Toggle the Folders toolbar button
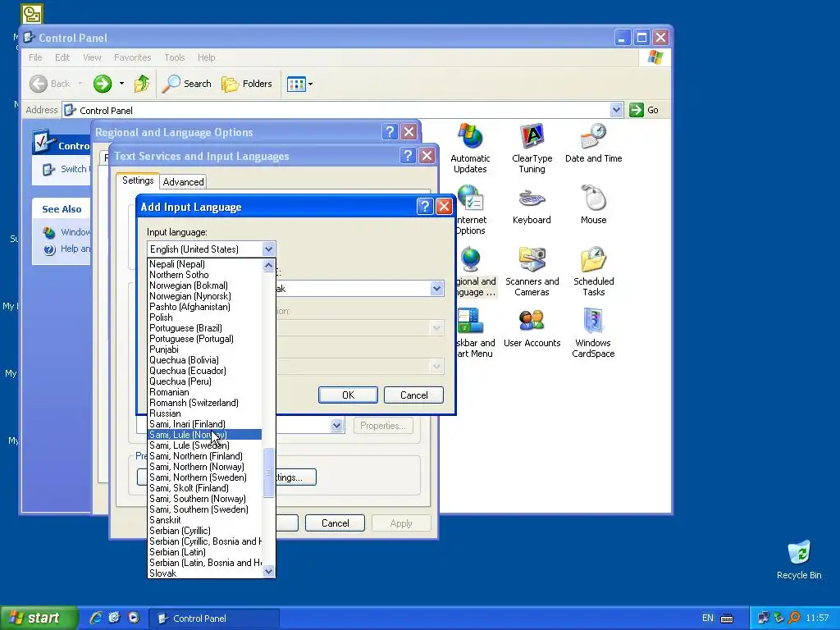 pyautogui.click(x=247, y=84)
